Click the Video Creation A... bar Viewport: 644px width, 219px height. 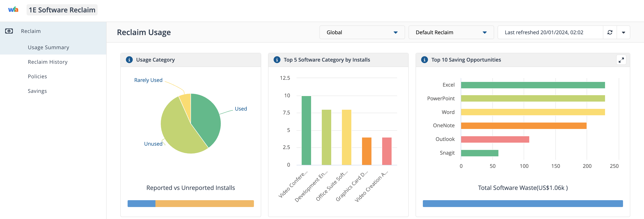point(387,151)
